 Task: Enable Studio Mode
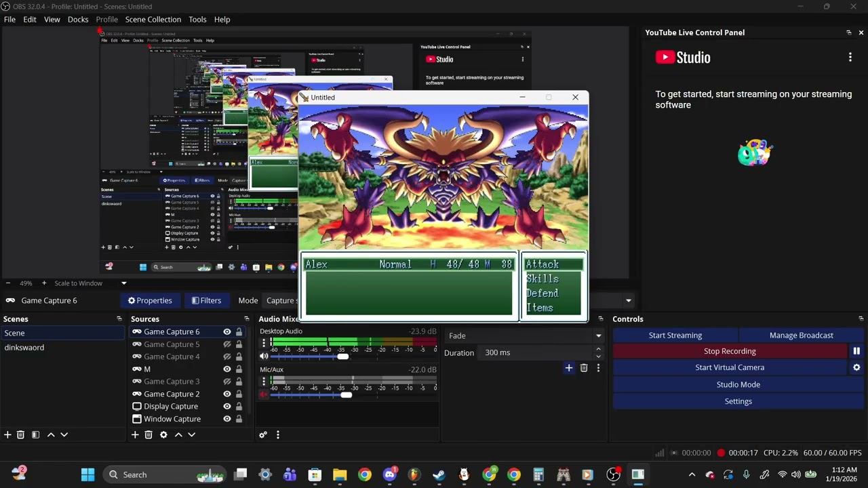[x=738, y=384]
